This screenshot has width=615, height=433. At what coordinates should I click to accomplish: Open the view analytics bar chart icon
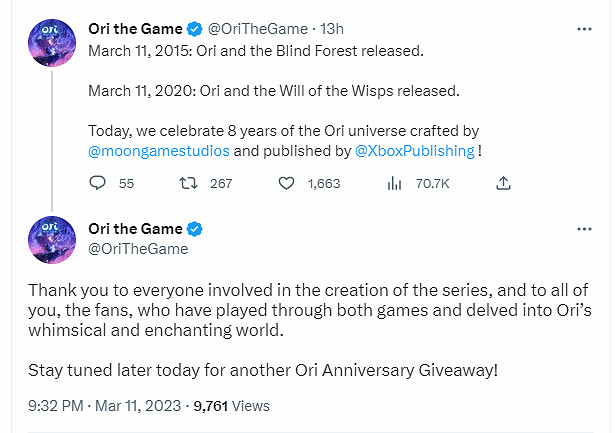click(x=394, y=183)
